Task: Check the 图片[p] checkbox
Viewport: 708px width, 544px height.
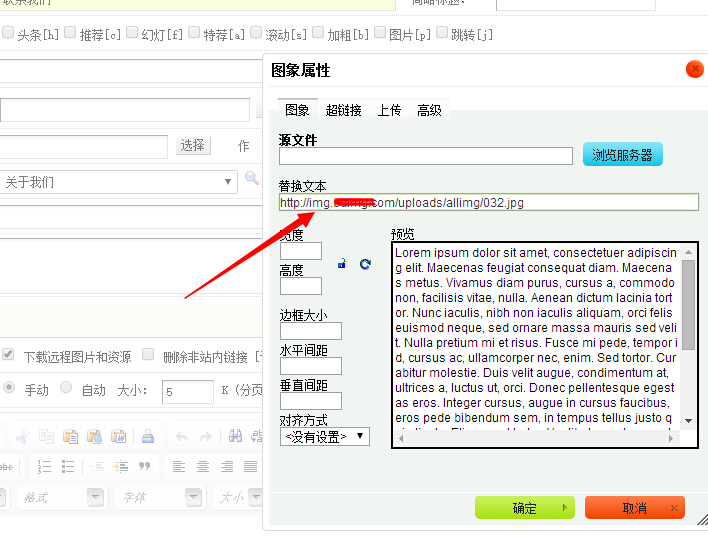Action: point(380,32)
